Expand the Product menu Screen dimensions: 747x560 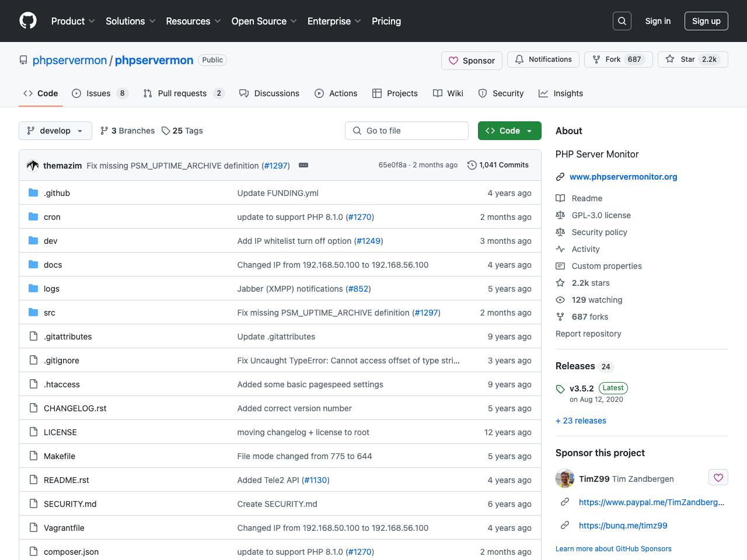[x=73, y=21]
